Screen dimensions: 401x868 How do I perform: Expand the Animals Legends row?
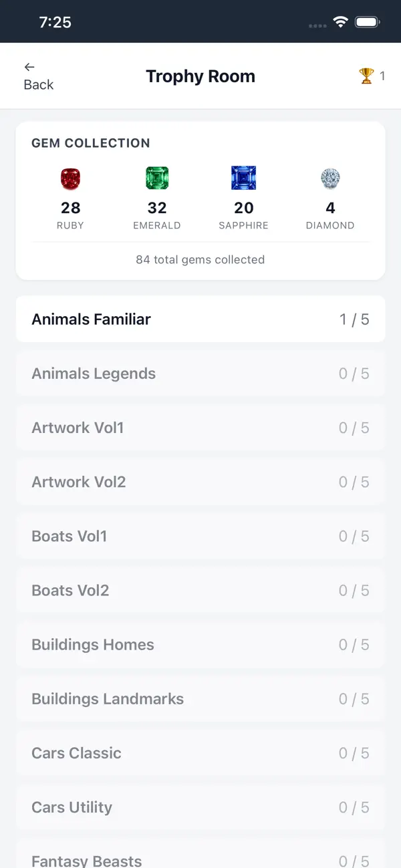coord(200,374)
